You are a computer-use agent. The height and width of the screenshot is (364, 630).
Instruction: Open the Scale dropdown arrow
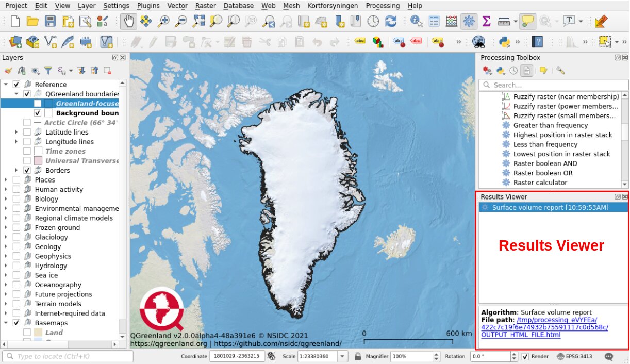point(343,356)
